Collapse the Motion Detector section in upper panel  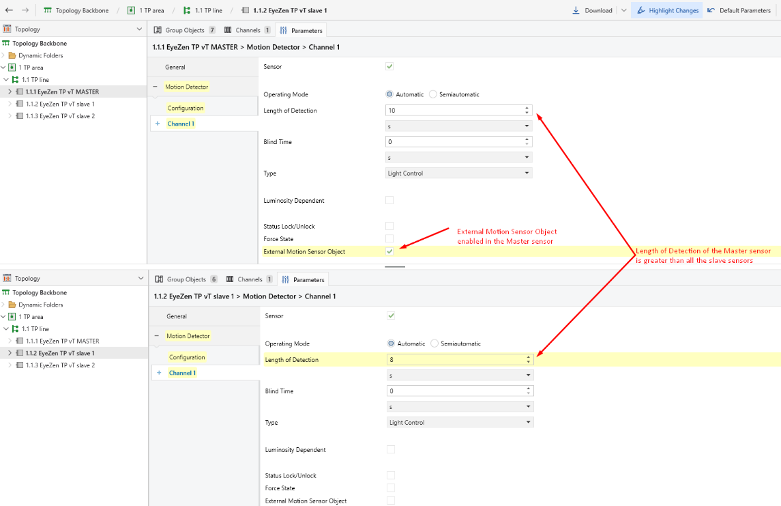[155, 87]
